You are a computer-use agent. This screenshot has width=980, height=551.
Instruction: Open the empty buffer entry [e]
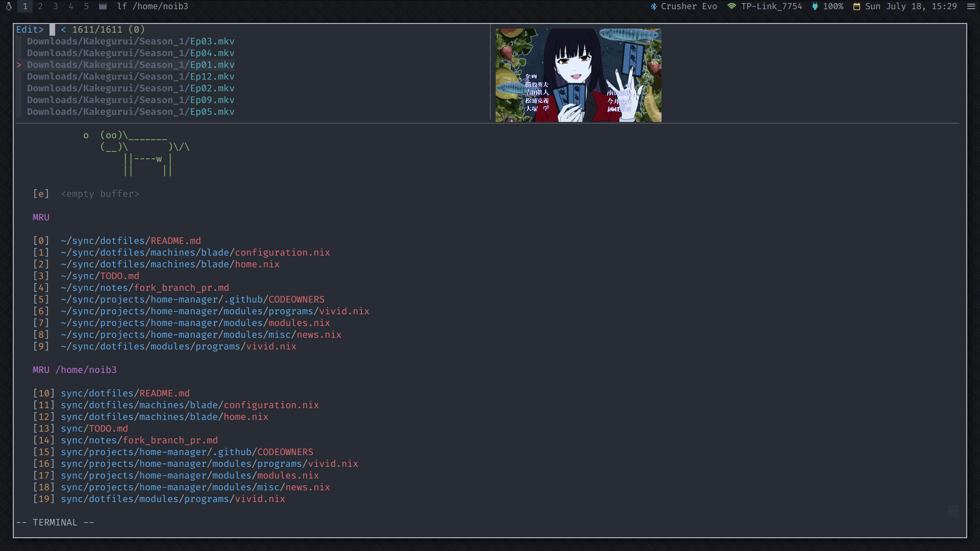coord(100,194)
